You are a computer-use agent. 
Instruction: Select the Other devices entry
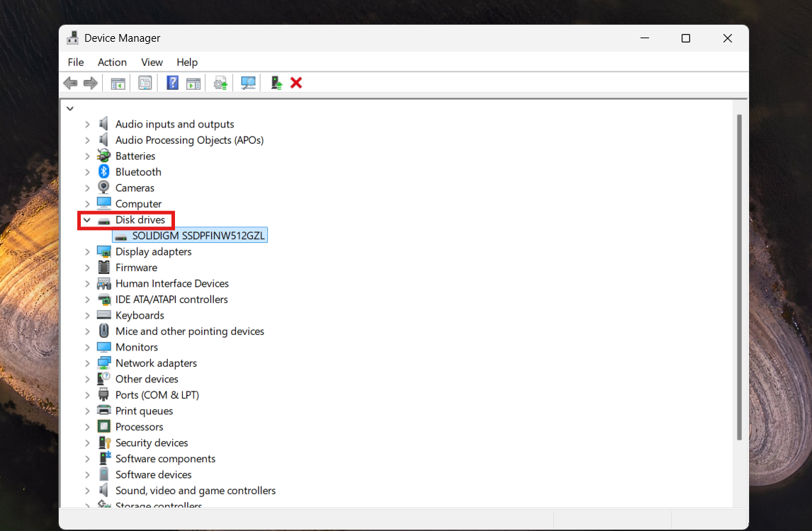coord(147,379)
